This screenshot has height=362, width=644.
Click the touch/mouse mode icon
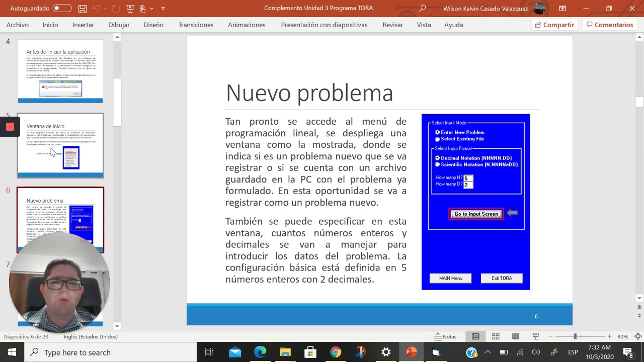tap(143, 9)
